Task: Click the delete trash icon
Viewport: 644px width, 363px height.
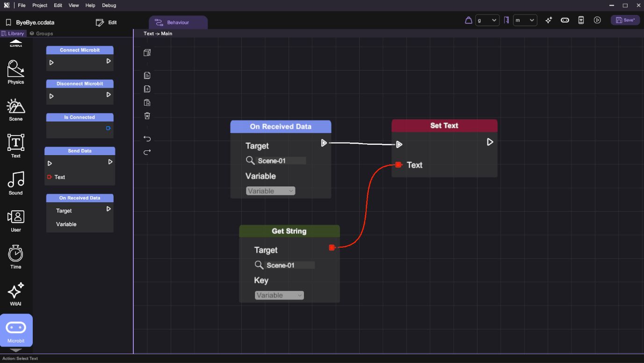Action: pos(147,116)
